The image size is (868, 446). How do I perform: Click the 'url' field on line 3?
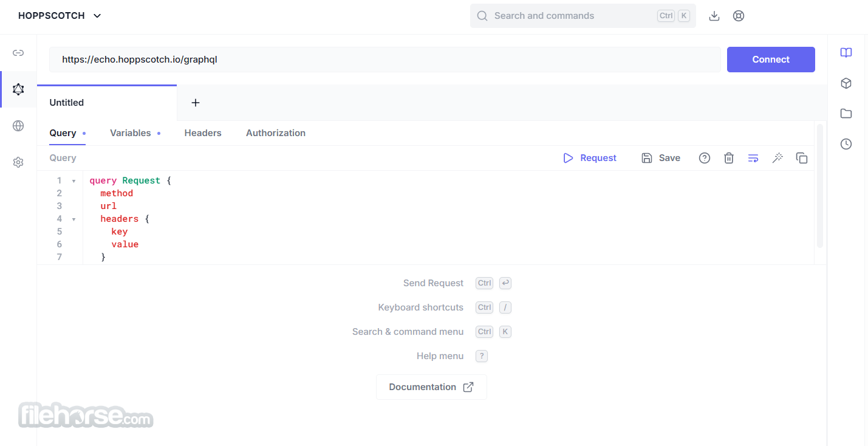[x=109, y=206]
